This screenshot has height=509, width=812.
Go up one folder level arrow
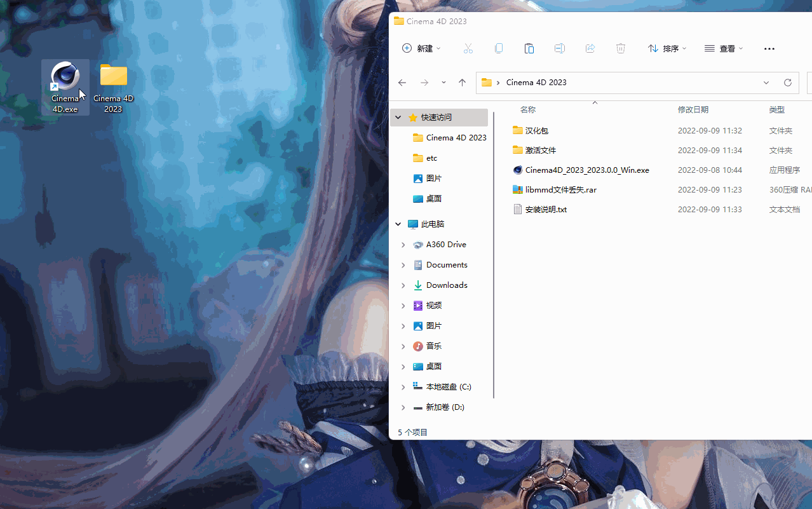coord(462,83)
